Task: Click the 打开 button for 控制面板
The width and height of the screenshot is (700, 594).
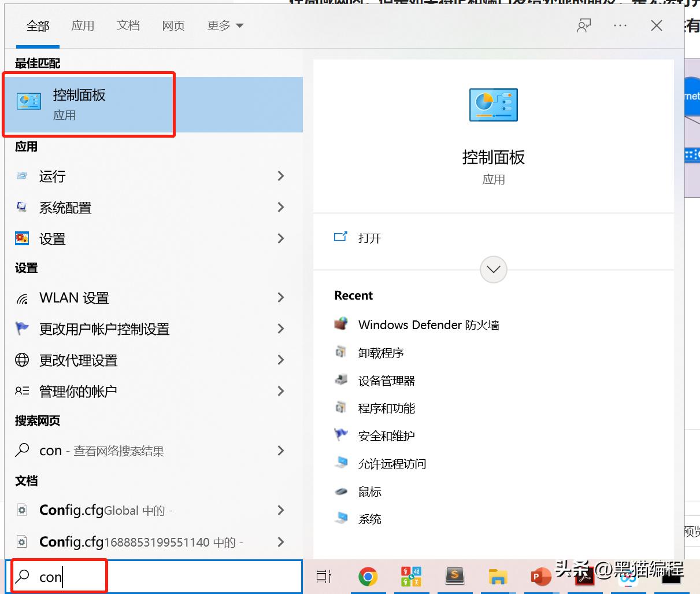Action: (x=369, y=238)
